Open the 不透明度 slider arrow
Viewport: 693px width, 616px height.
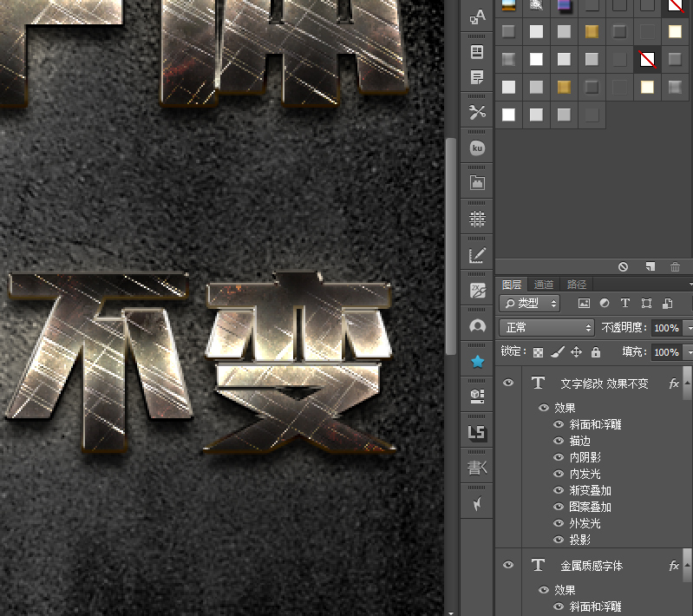689,328
